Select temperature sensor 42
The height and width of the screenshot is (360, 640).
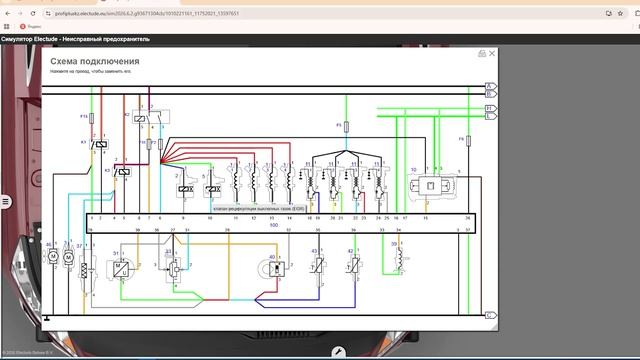(x=355, y=266)
